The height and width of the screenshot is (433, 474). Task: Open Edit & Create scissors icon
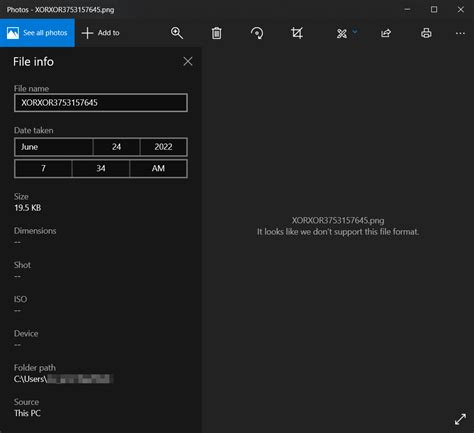(x=342, y=34)
